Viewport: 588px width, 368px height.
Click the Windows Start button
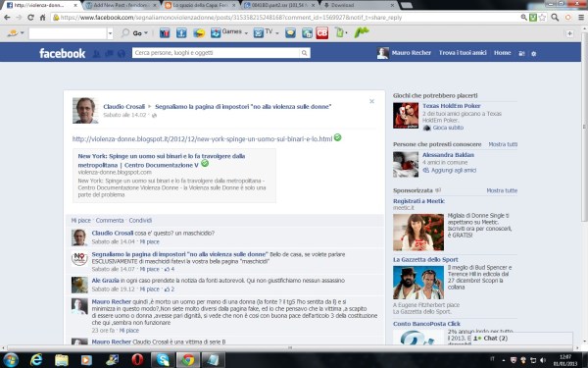coord(11,360)
